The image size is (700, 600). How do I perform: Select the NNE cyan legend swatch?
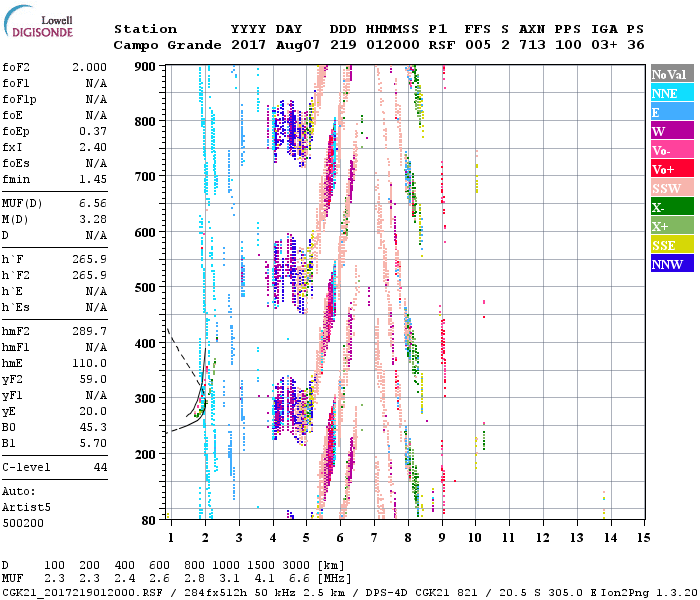(x=671, y=93)
